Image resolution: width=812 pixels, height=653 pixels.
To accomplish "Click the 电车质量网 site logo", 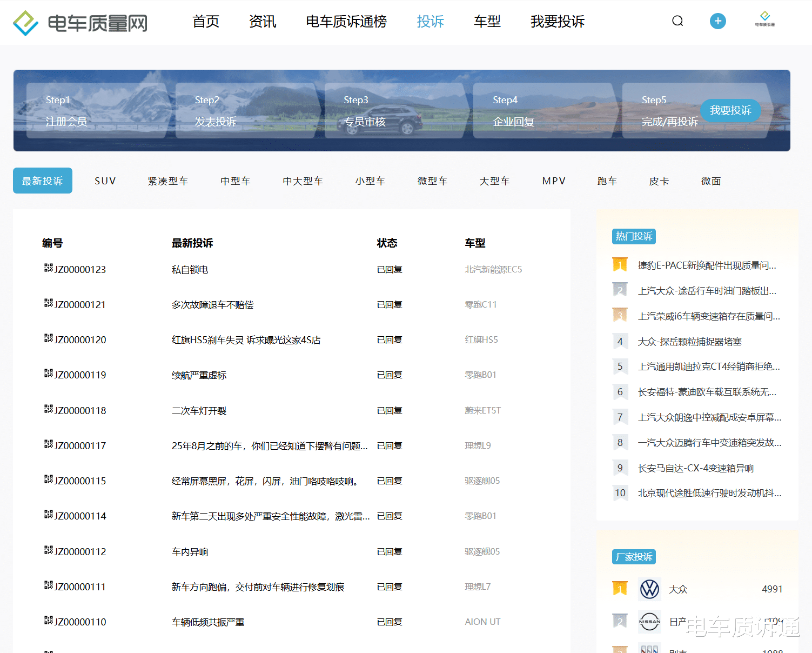I will tap(80, 23).
